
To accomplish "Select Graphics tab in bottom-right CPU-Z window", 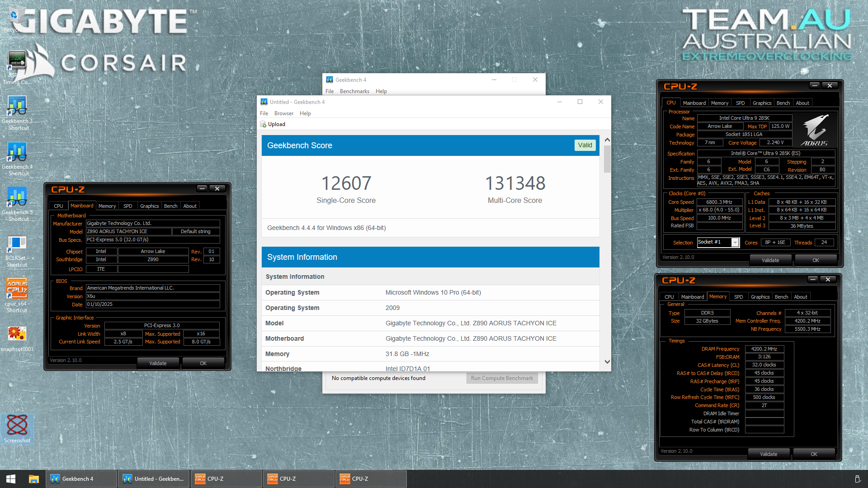I will tap(760, 297).
